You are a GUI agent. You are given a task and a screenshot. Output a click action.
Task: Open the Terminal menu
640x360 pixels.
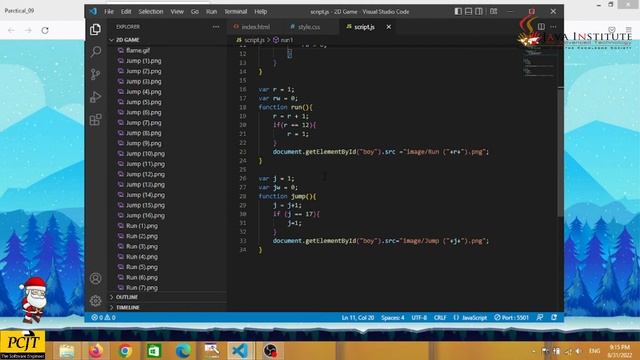pyautogui.click(x=236, y=11)
